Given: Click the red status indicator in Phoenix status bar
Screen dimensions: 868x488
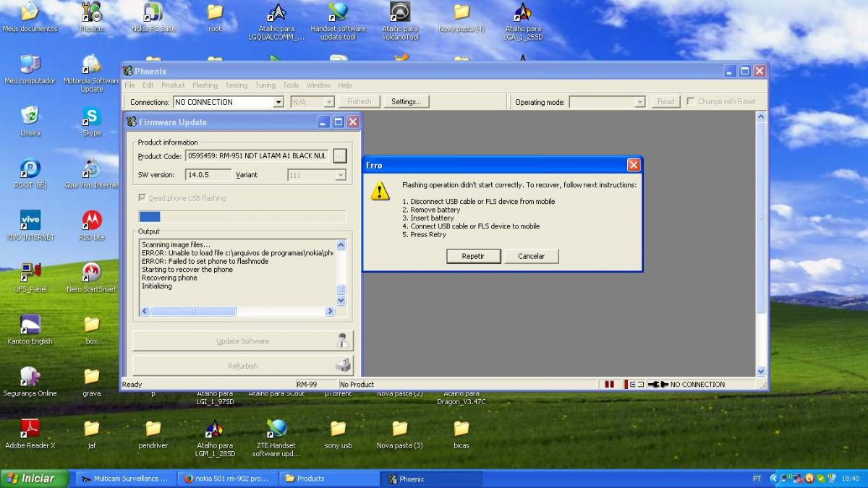Looking at the screenshot, I should coord(609,385).
